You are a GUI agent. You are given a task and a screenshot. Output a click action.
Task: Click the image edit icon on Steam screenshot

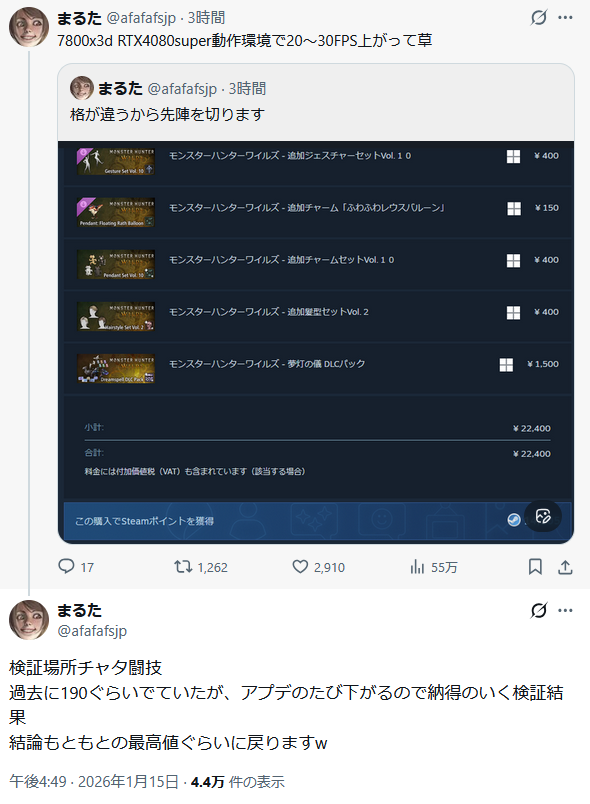pos(543,516)
